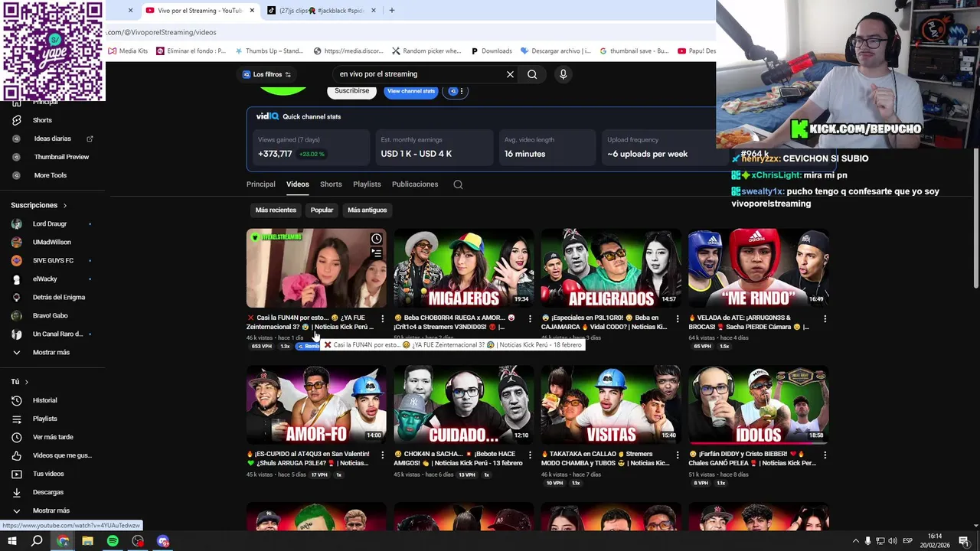Open elWacky subscription channel
The image size is (980, 551).
(45, 279)
